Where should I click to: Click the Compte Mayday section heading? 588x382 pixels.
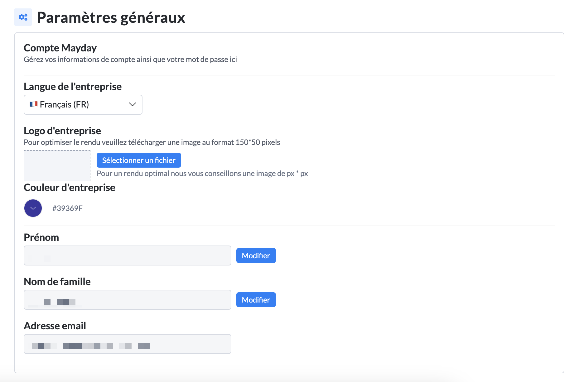(x=60, y=48)
